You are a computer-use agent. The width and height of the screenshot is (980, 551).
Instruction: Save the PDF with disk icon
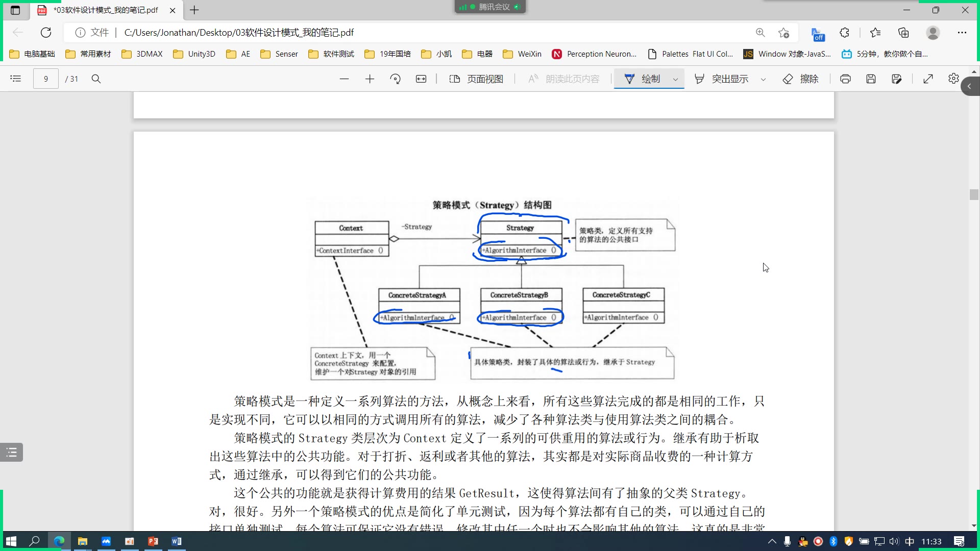coord(871,79)
